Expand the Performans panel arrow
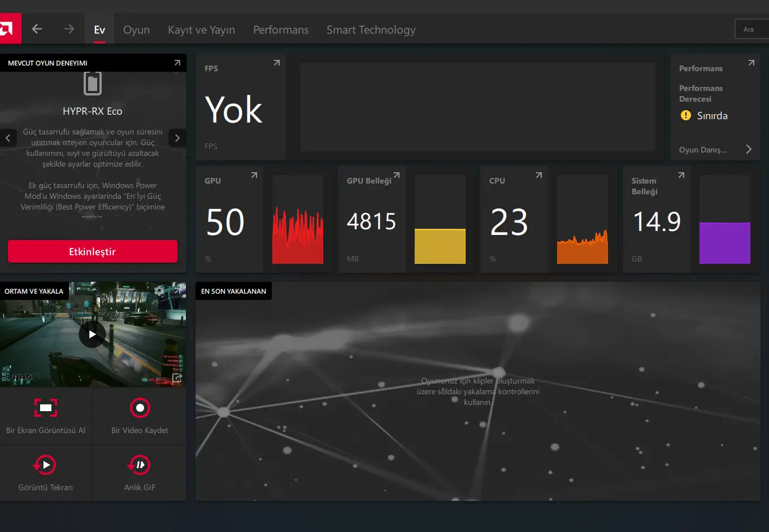 coord(751,63)
